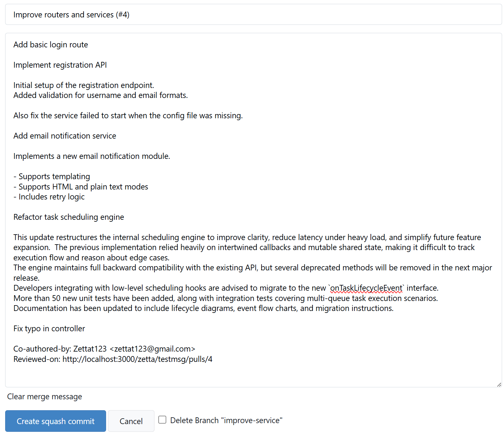
Task: Click the Co-authored-by Zettat123 line
Action: [x=104, y=349]
